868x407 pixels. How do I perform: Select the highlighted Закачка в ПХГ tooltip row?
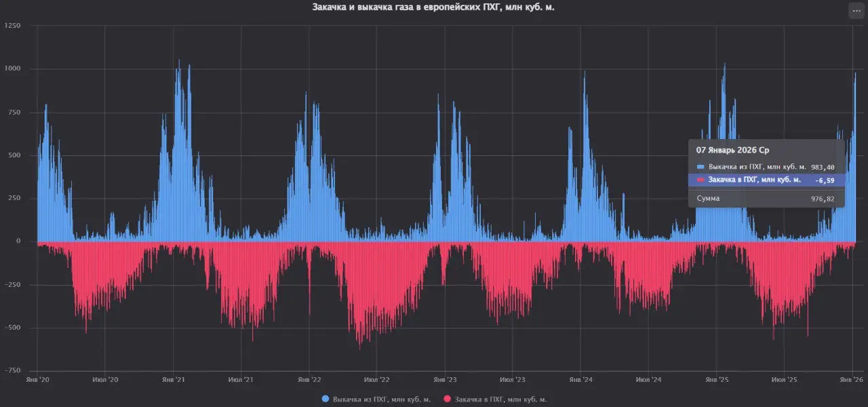tap(766, 180)
